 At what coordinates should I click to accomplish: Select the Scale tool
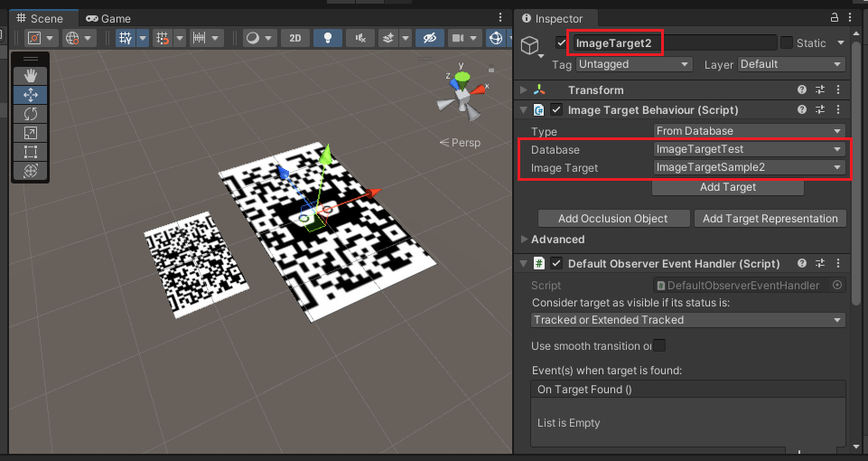tap(31, 133)
